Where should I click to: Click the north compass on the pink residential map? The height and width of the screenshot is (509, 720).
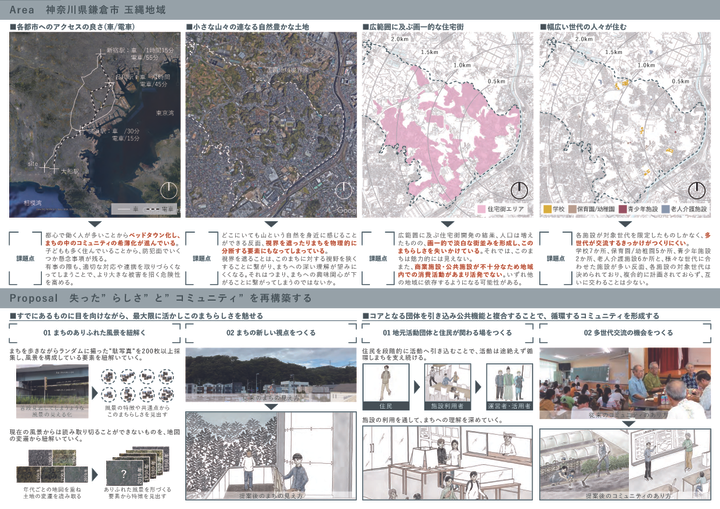pyautogui.click(x=519, y=190)
